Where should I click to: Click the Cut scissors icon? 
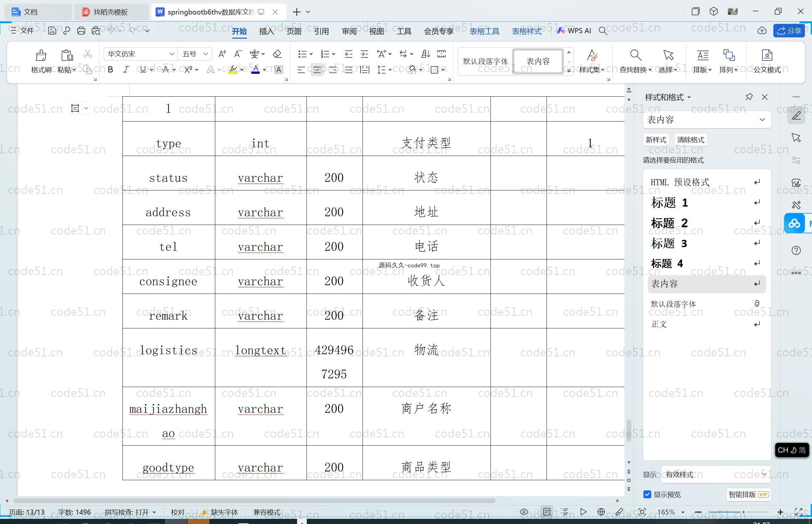point(87,54)
